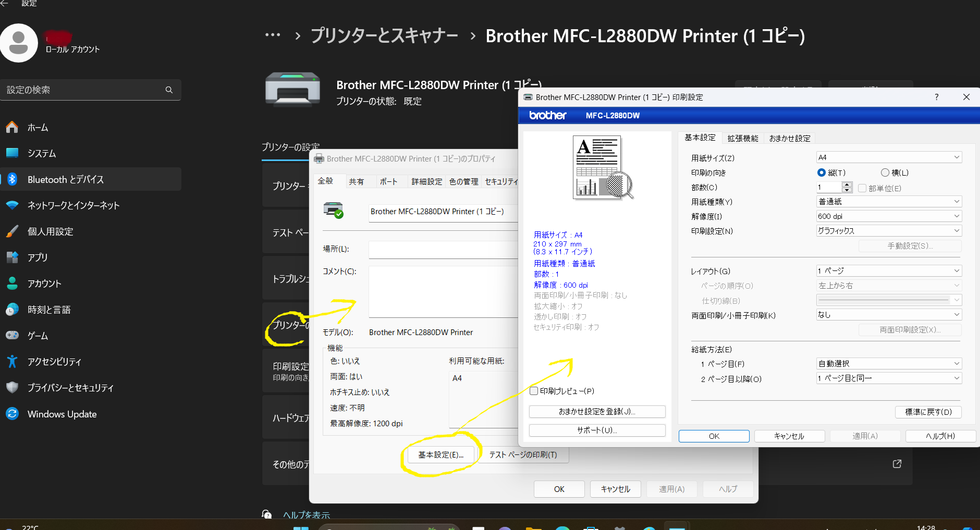The width and height of the screenshot is (980, 530).
Task: Click the Bluetooth とデバイス icon in sidebar
Action: point(13,179)
